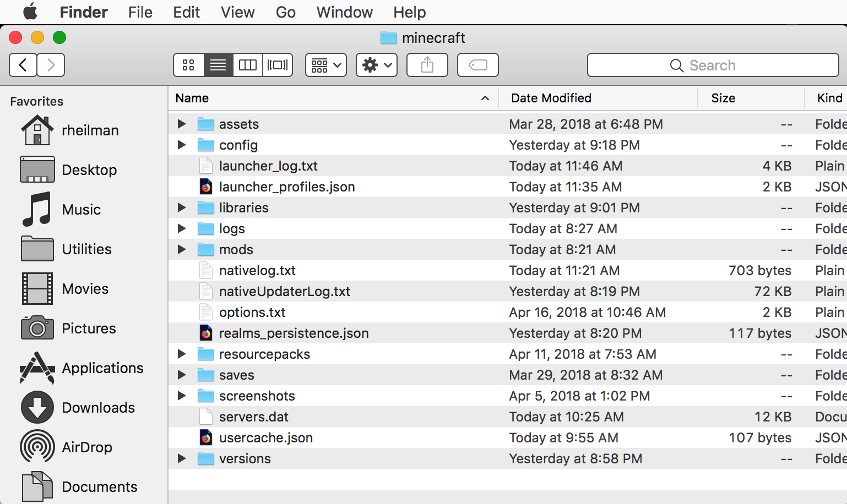Click the assets folder icon
The height and width of the screenshot is (504, 847).
(206, 124)
